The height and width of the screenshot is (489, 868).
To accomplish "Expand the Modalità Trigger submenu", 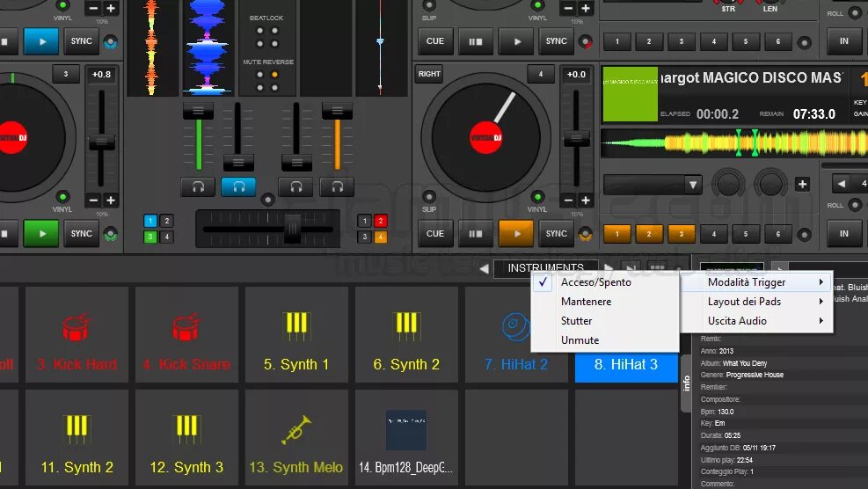I will (x=756, y=282).
